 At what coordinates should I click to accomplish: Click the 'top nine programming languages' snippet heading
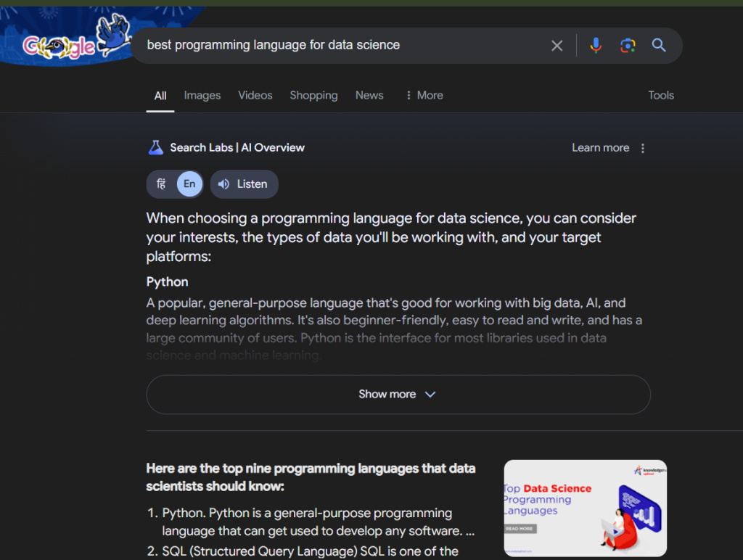[311, 477]
